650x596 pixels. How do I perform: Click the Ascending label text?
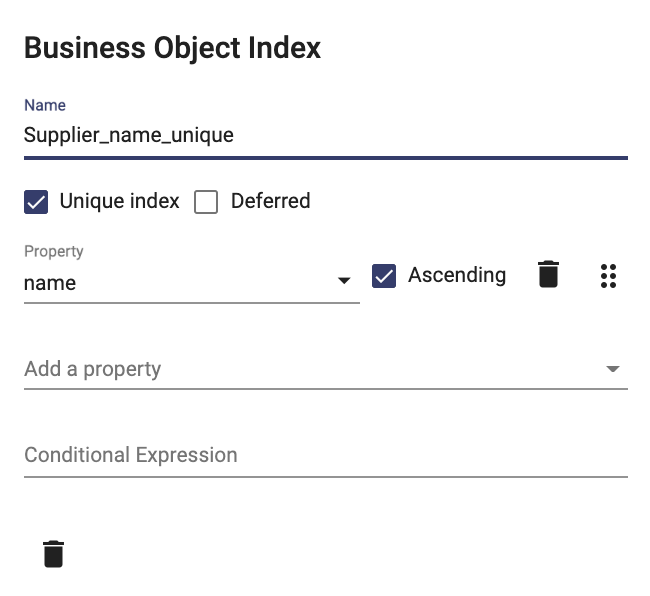click(x=457, y=275)
